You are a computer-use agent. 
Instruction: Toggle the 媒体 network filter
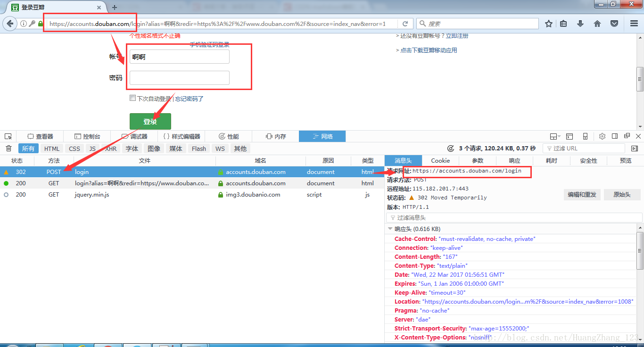click(176, 149)
